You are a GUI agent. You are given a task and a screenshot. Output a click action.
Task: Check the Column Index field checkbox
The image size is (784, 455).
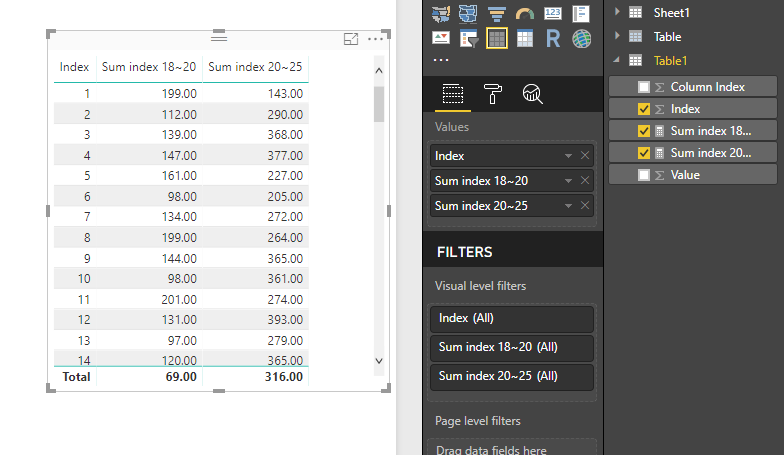pyautogui.click(x=644, y=87)
